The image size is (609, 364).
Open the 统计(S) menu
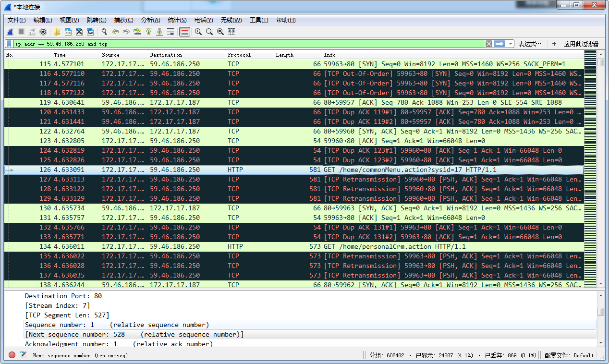pos(177,20)
